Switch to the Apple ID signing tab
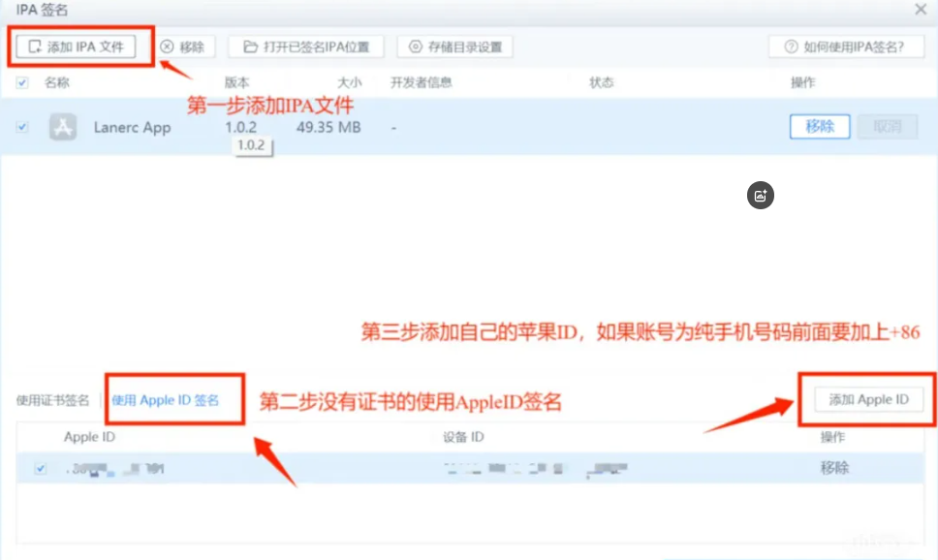938x560 pixels. pos(166,400)
